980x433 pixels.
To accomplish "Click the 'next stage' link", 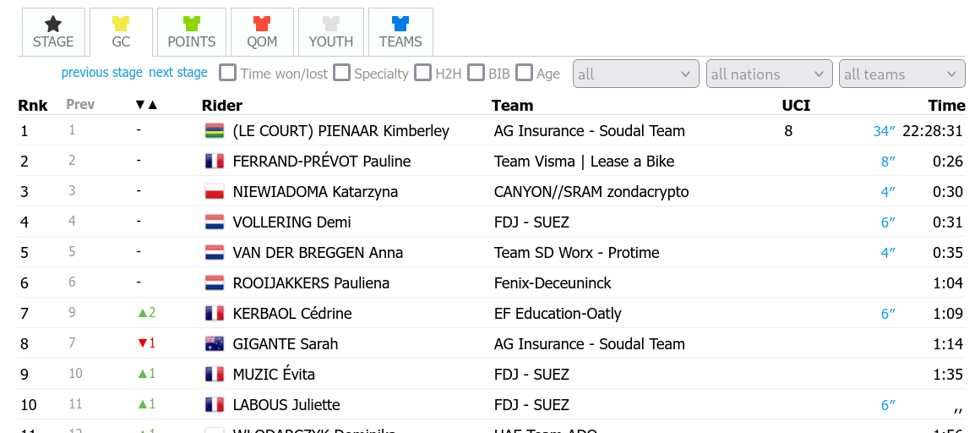I will coord(178,73).
